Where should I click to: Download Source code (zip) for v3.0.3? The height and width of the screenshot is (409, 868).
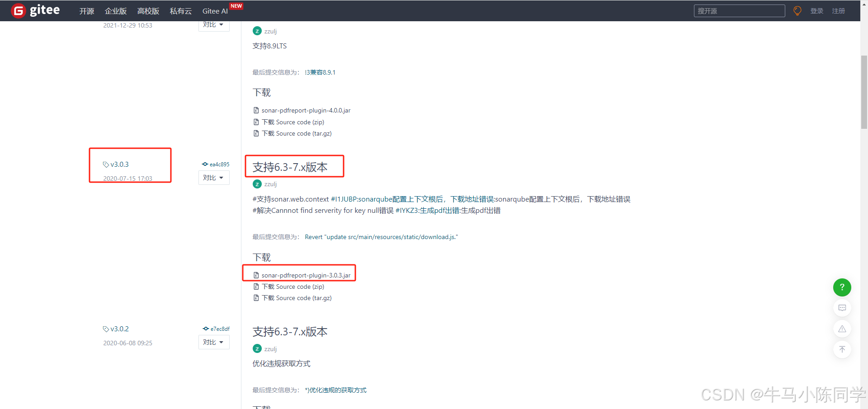(x=293, y=287)
